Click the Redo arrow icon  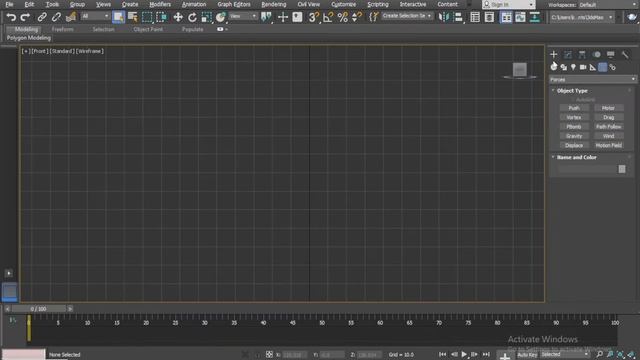click(x=25, y=17)
